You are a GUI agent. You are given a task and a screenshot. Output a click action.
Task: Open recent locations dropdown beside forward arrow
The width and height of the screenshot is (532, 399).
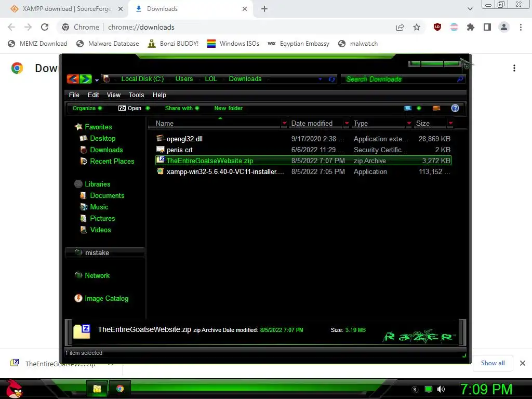(97, 81)
